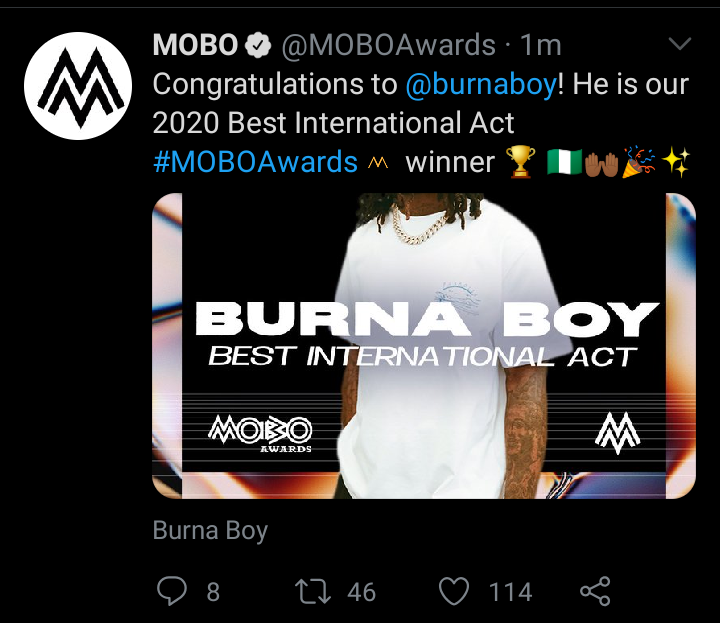Image resolution: width=720 pixels, height=623 pixels.
Task: Like the tweet with the heart icon
Action: (454, 591)
